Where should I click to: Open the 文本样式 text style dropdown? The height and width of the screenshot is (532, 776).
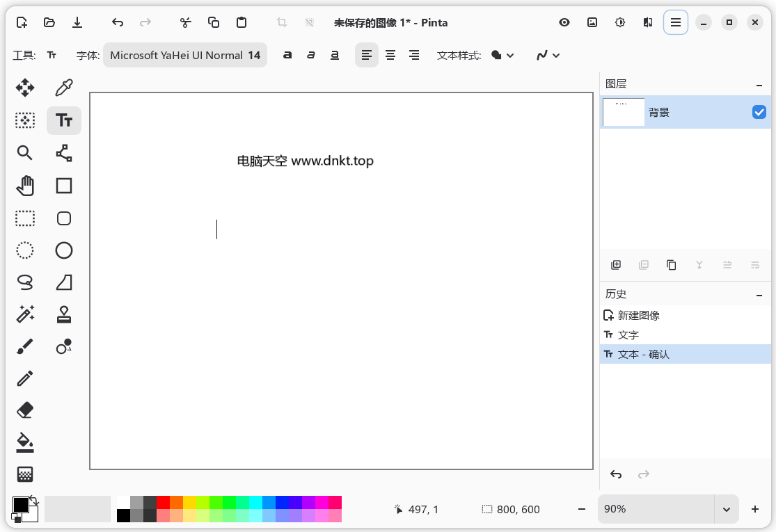point(502,55)
